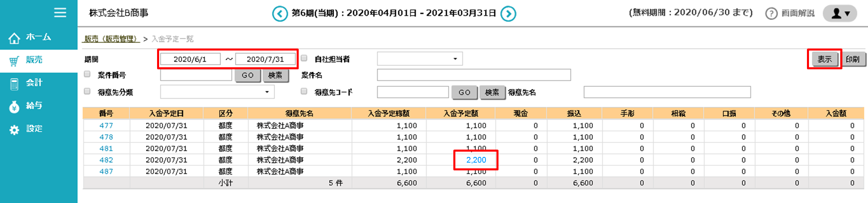
Task: Toggle the 案件番号 checkbox
Action: pos(87,74)
